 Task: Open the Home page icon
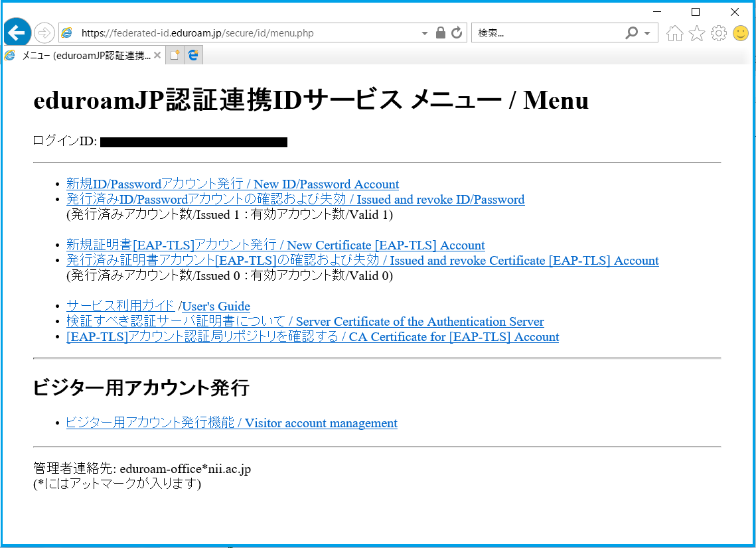point(674,33)
